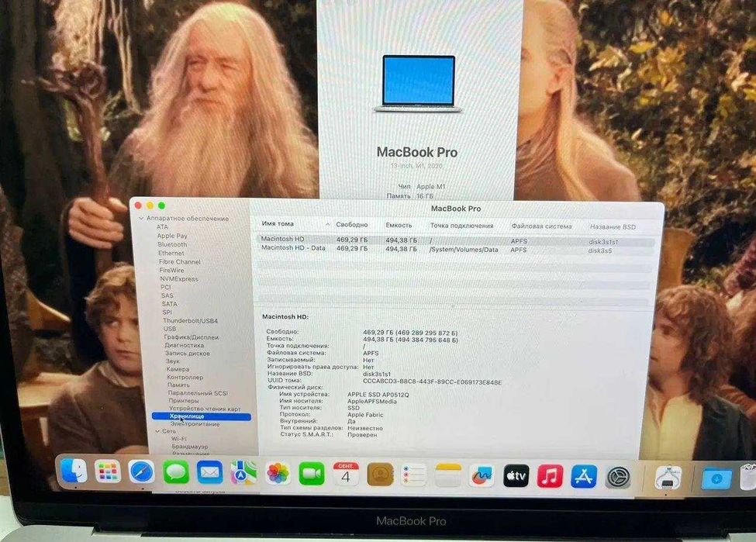Click the disk3s5 BSD name cell

tap(600, 250)
